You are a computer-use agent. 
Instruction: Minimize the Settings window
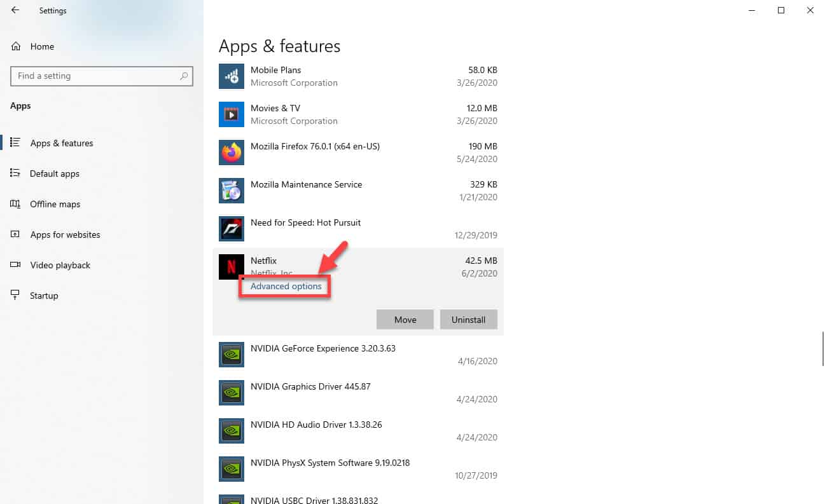pyautogui.click(x=752, y=10)
